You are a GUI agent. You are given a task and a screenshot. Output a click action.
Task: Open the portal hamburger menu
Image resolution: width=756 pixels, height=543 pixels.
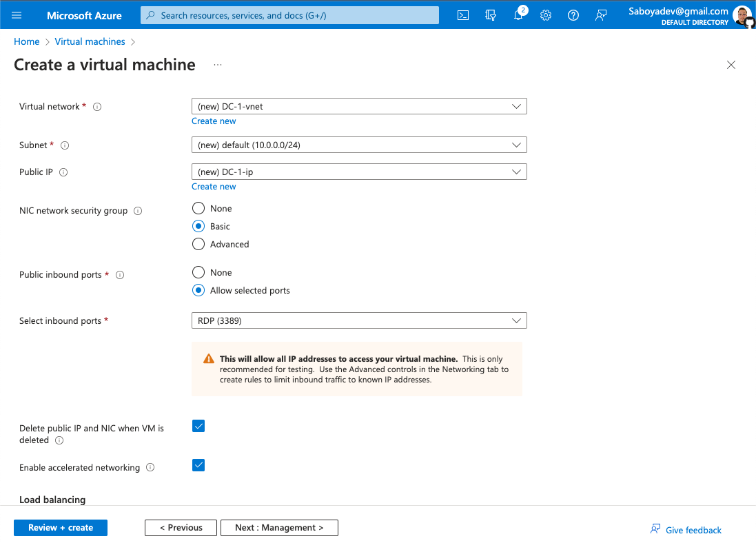[17, 15]
